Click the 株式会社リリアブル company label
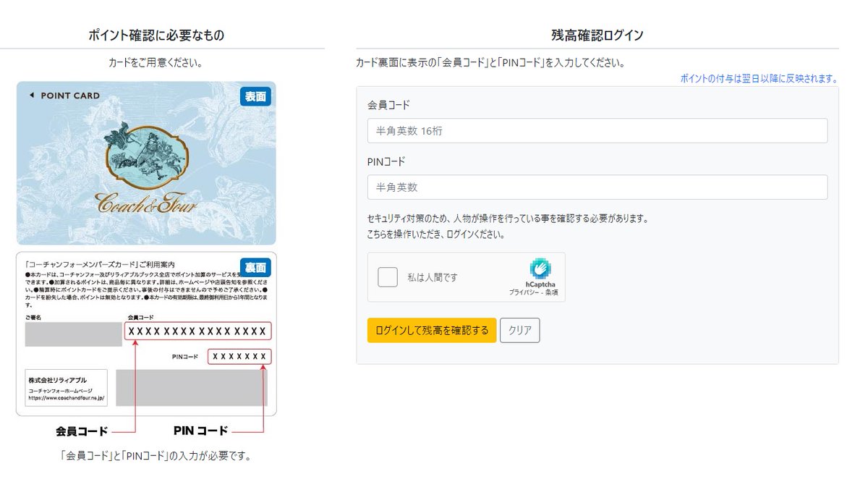 [x=59, y=379]
